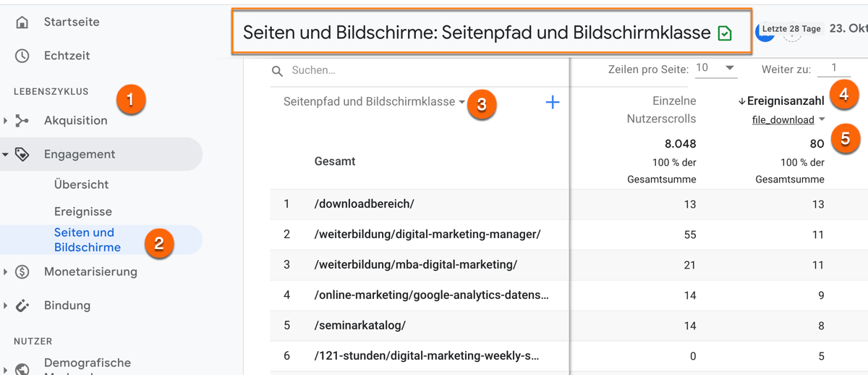Click the Weiter zu page field
The height and width of the screenshot is (375, 868).
834,68
